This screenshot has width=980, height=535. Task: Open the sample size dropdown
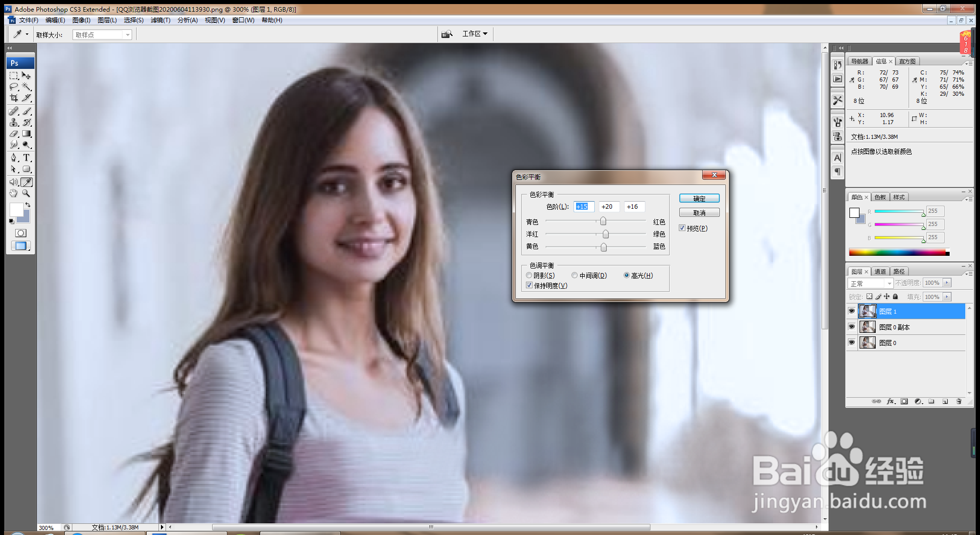(128, 35)
